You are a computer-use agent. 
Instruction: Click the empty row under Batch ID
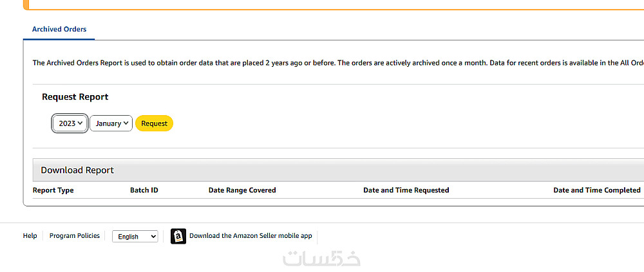(144, 202)
